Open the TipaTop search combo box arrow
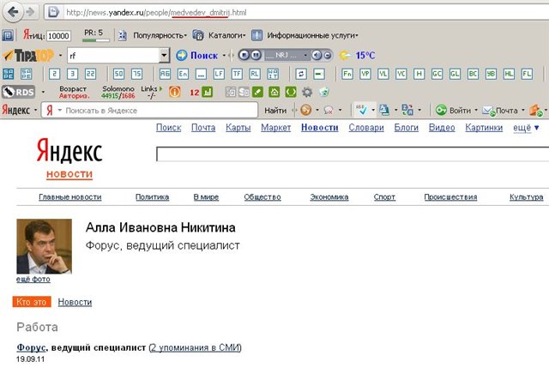Viewport: 549px width, 392px height. click(164, 55)
